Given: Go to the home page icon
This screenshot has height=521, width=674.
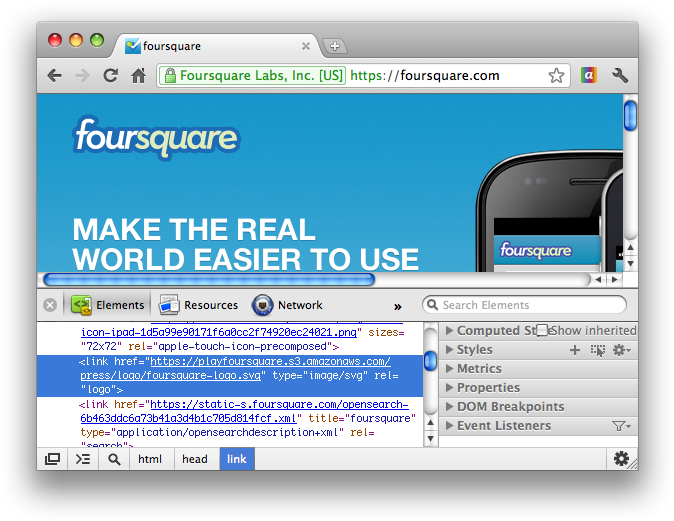Looking at the screenshot, I should coord(138,76).
